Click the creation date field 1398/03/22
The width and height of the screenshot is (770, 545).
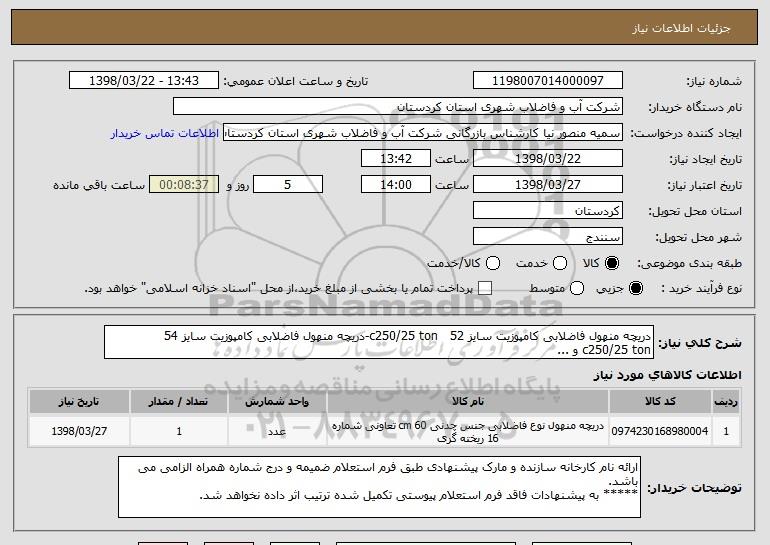click(x=548, y=159)
